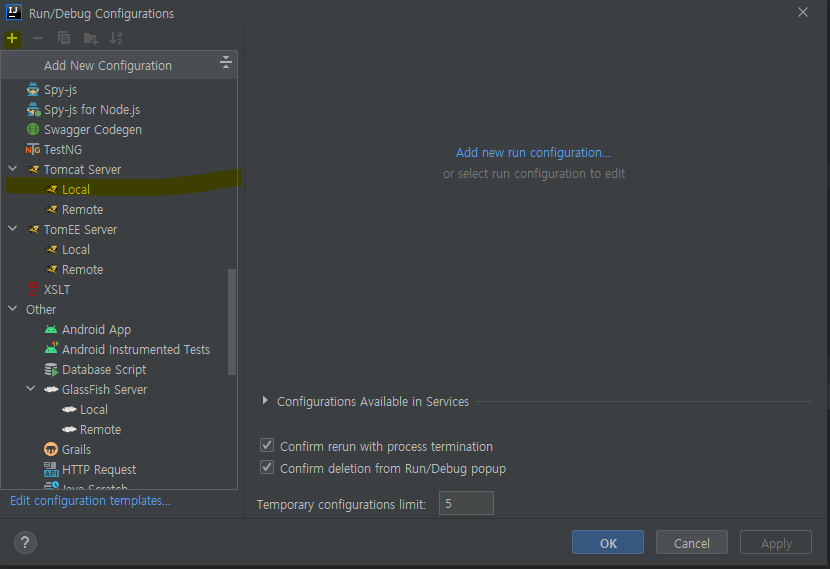Click the icon beside TomEE Server Local
This screenshot has width=830, height=569.
(51, 249)
